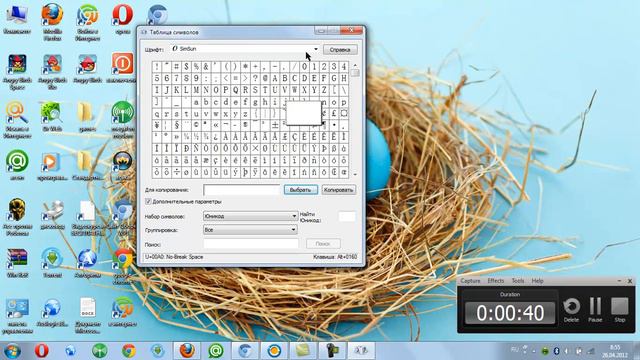Image resolution: width=640 pixels, height=360 pixels.
Task: Open the green @ Mail.ru Agent desktop icon
Action: coord(17,165)
